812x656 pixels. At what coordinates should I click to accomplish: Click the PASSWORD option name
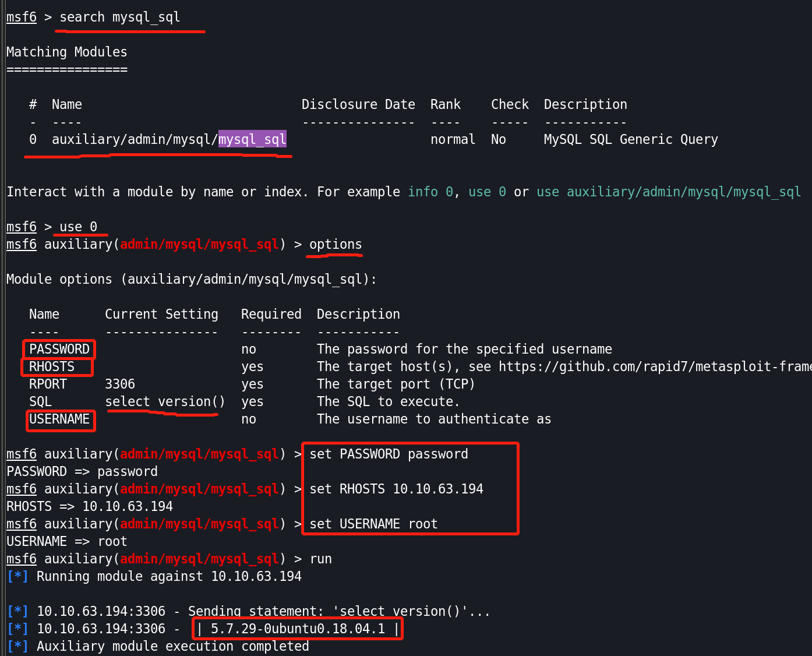(x=59, y=349)
